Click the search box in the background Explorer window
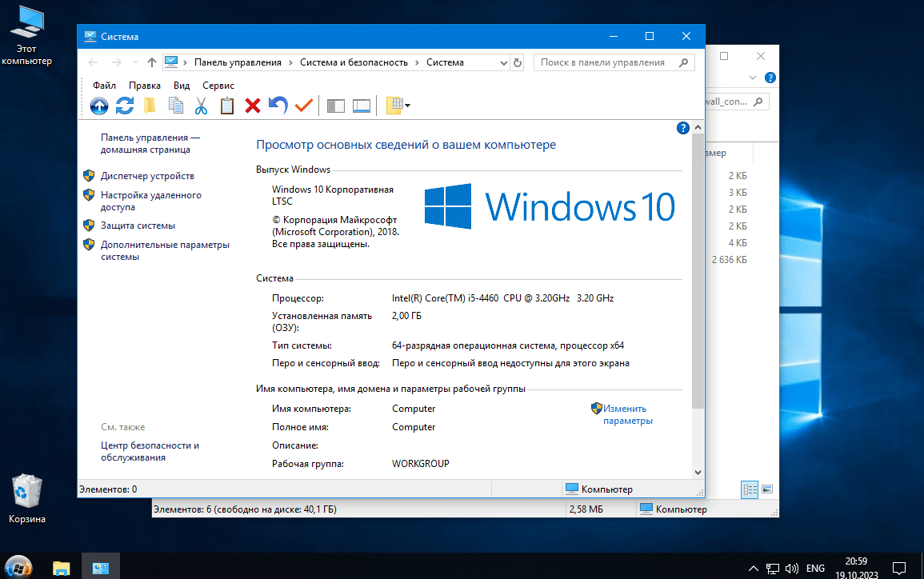924x579 pixels. (x=737, y=102)
